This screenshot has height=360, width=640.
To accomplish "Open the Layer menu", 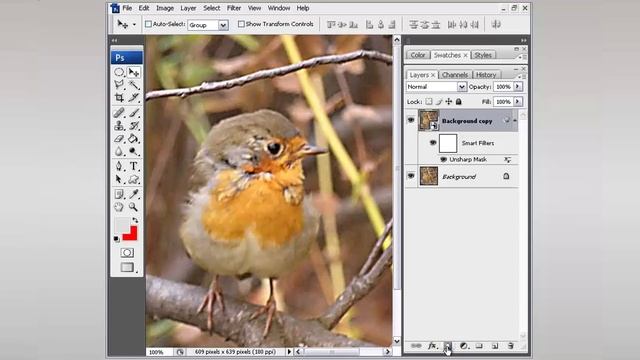I will (x=188, y=8).
